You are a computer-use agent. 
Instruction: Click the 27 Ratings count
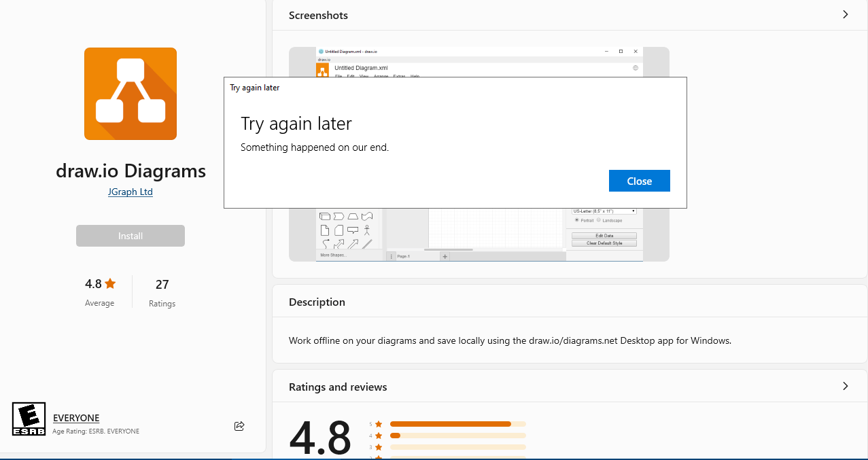pos(162,284)
